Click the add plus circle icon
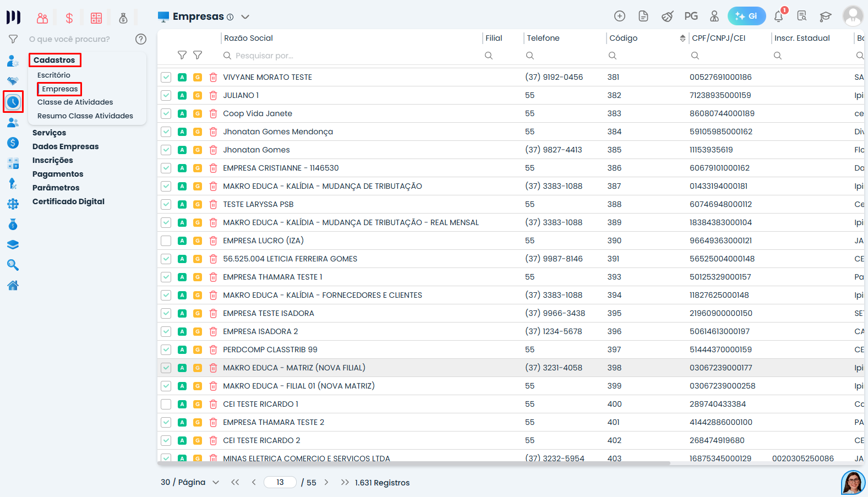Image resolution: width=868 pixels, height=497 pixels. 620,16
